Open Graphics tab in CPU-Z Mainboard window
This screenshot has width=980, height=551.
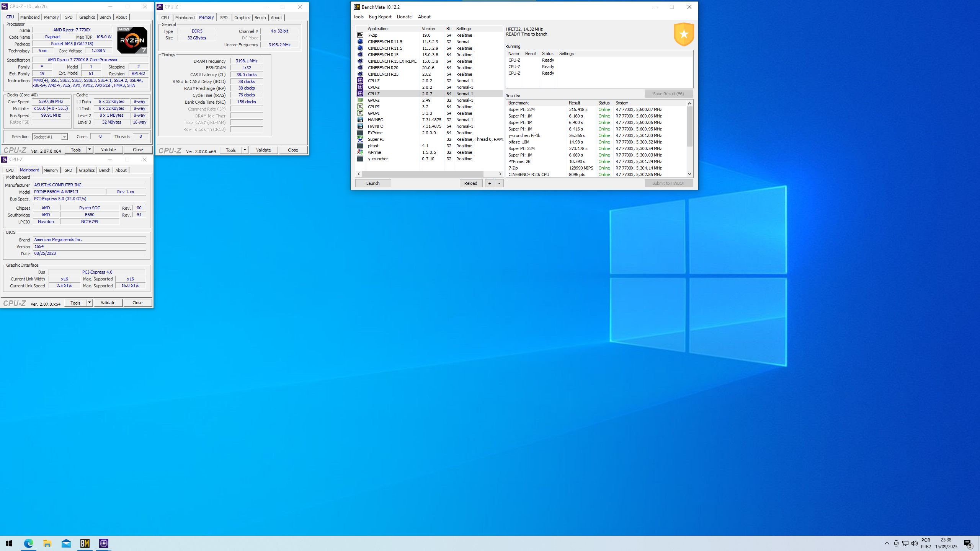87,170
